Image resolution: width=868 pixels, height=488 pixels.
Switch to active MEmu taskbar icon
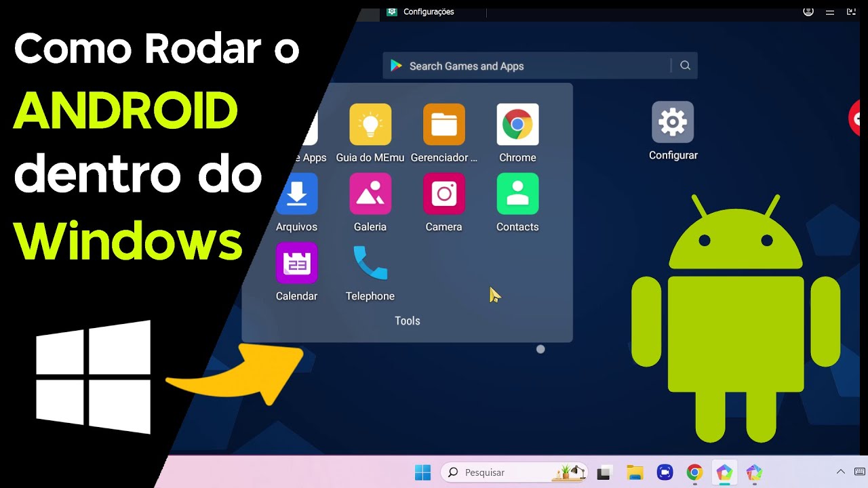pyautogui.click(x=724, y=472)
